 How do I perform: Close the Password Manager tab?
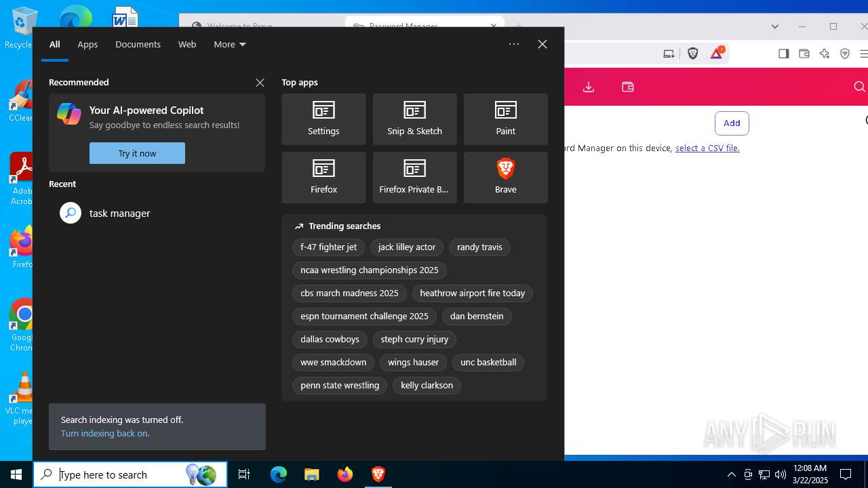[x=494, y=26]
